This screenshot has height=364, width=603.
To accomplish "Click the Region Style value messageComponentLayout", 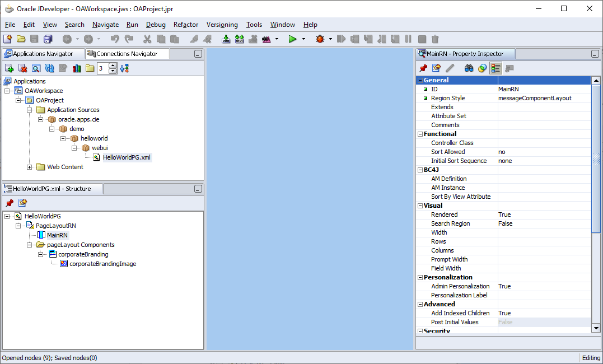I will coord(535,98).
